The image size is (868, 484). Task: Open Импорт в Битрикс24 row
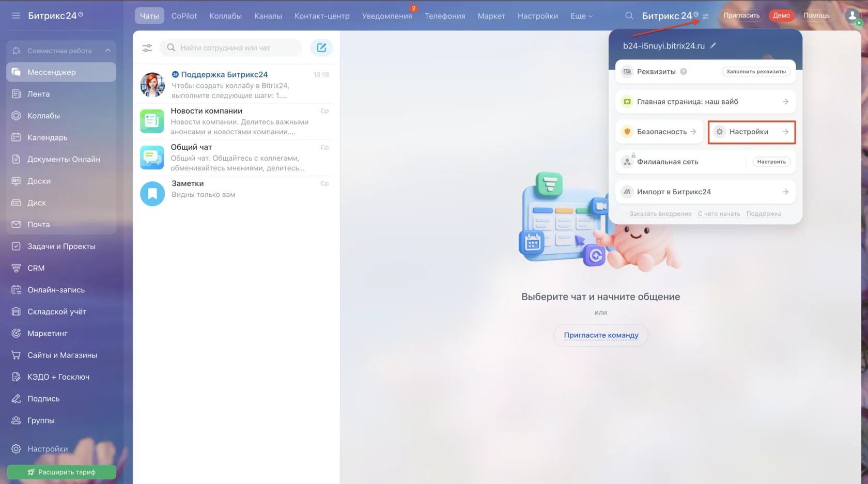(x=705, y=192)
